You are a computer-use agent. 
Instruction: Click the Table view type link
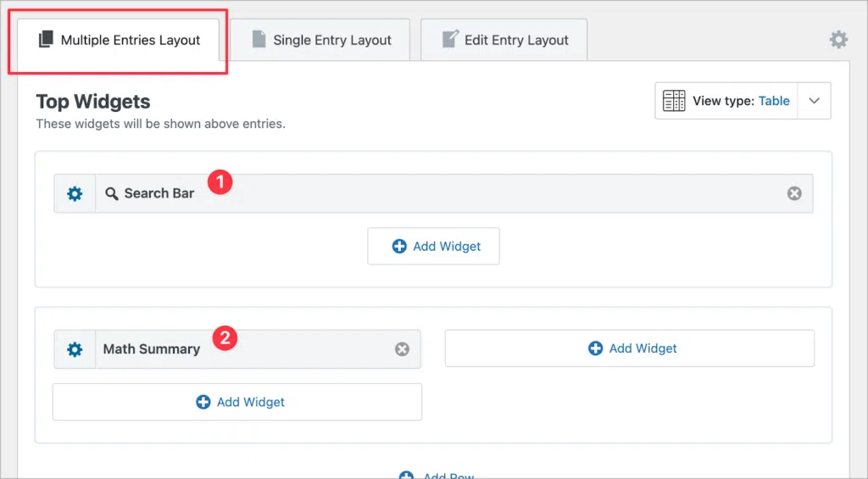click(x=774, y=101)
